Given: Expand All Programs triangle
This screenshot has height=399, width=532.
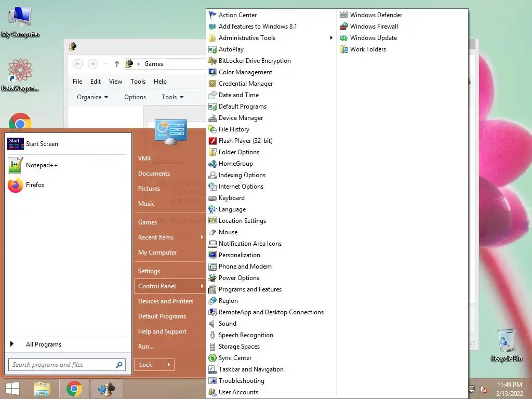Looking at the screenshot, I should pos(12,344).
